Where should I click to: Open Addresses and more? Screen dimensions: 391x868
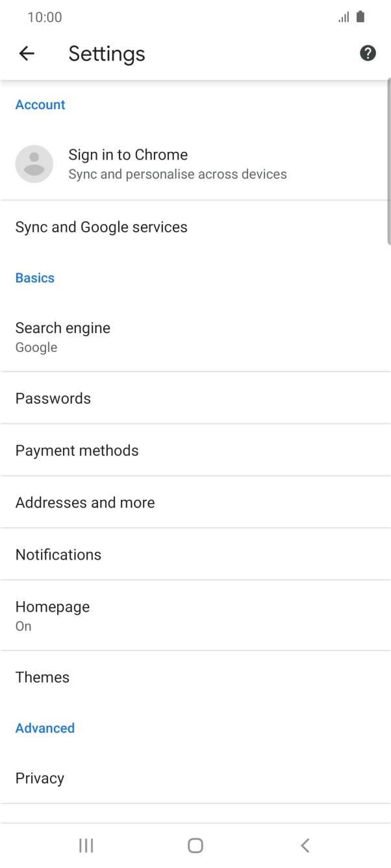[x=195, y=502]
